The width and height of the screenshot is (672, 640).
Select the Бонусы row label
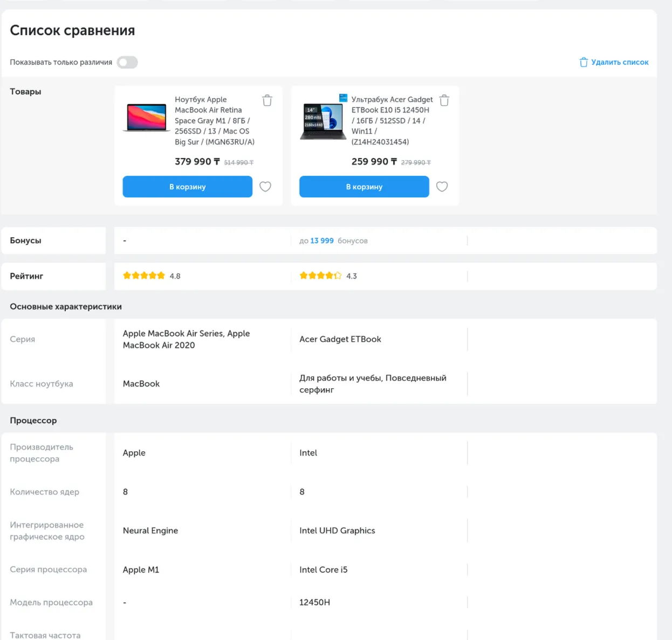tap(25, 240)
